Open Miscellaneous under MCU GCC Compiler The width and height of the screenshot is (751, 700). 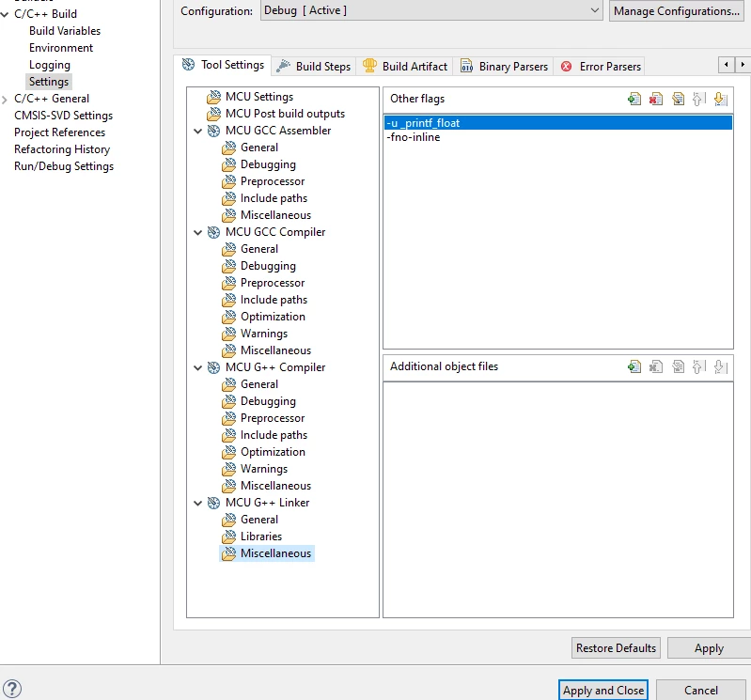[x=275, y=350]
